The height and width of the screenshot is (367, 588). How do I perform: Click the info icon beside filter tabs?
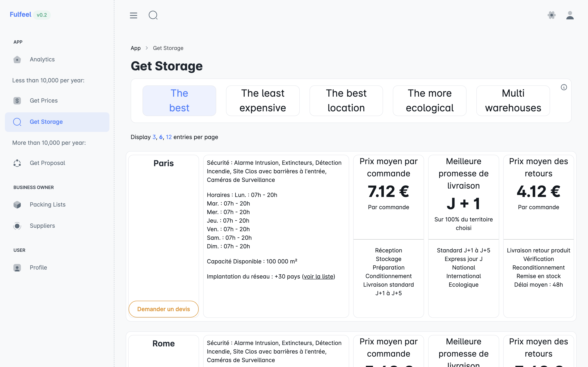(564, 87)
